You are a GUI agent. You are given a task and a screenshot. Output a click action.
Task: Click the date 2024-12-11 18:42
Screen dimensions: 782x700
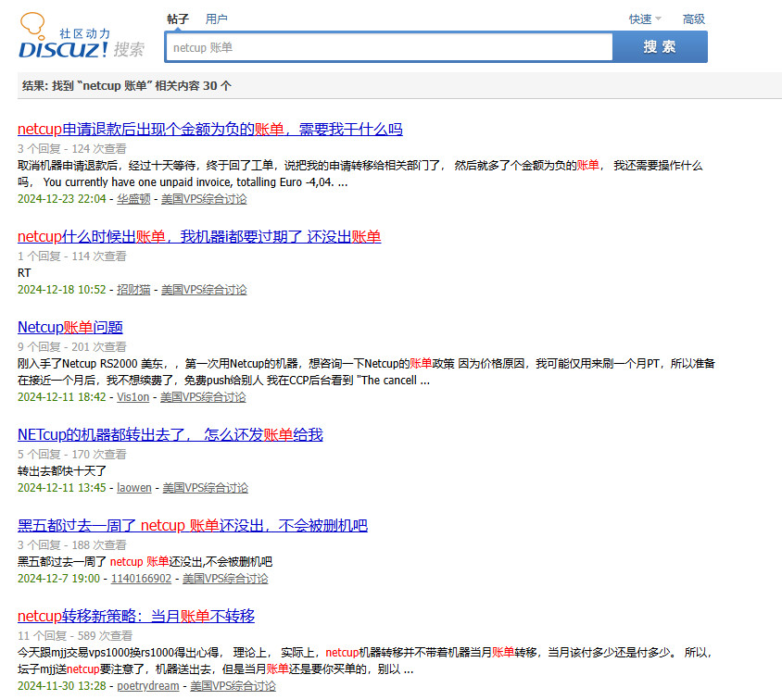point(62,397)
